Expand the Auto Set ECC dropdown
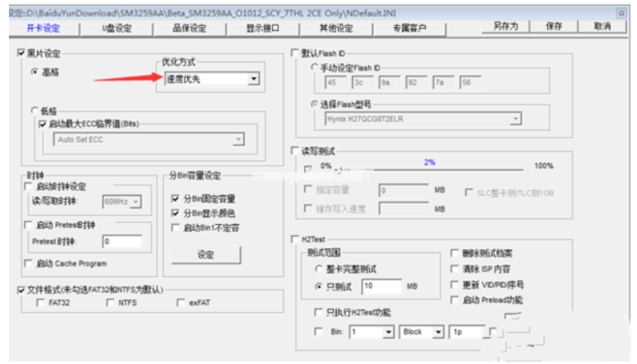 238,140
